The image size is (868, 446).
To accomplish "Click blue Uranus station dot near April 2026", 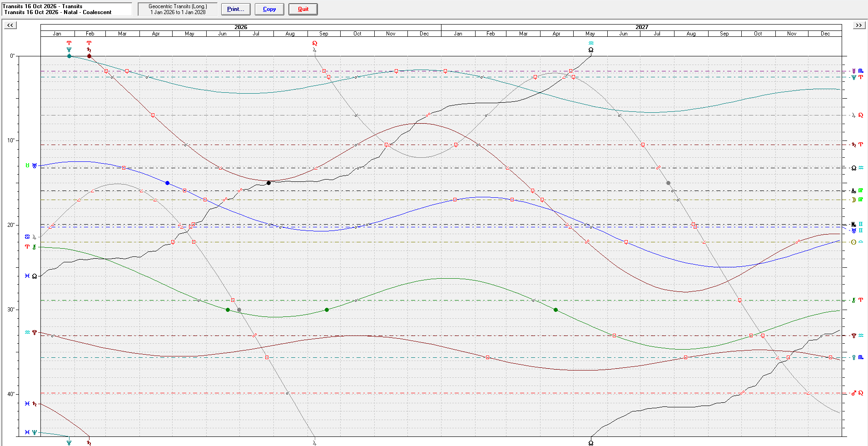I will tap(168, 183).
